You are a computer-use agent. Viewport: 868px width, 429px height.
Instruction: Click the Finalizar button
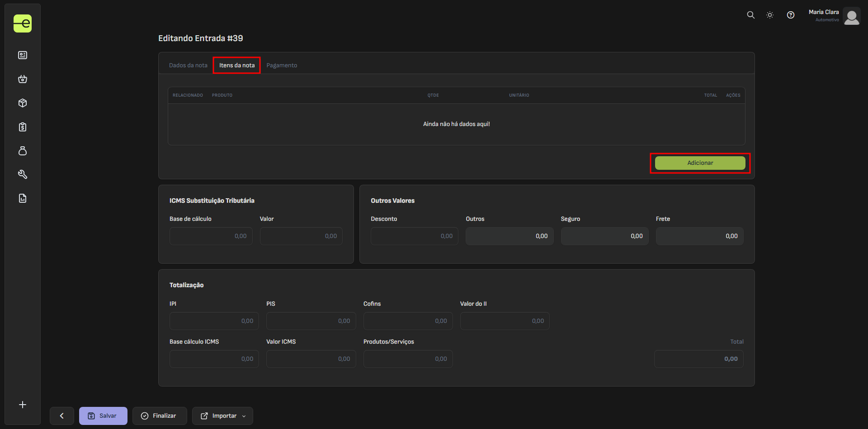(x=159, y=416)
